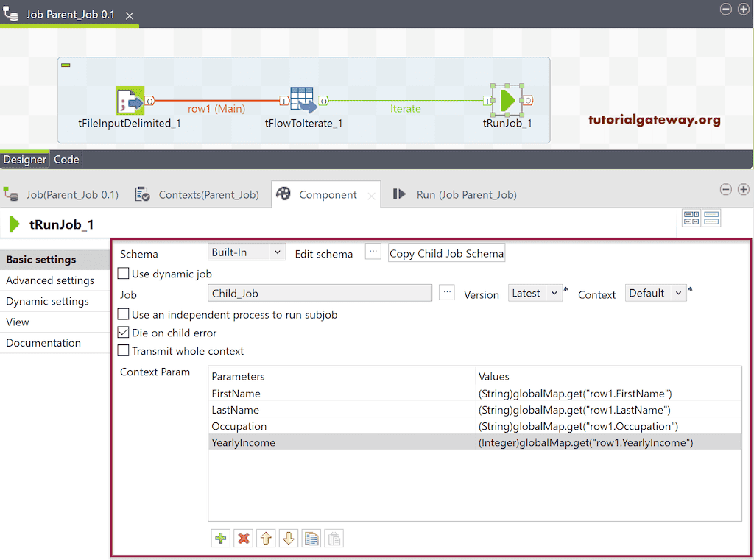The width and height of the screenshot is (754, 560).
Task: Open Advanced settings section
Action: click(54, 280)
